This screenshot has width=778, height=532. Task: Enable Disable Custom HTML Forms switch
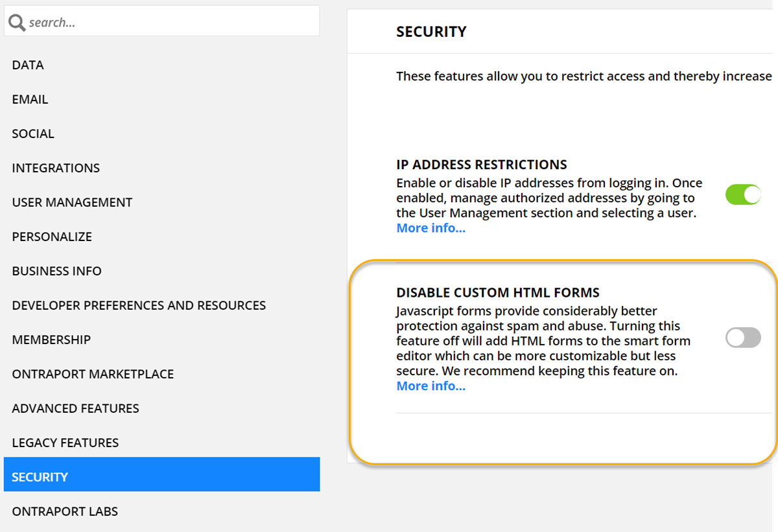(743, 338)
